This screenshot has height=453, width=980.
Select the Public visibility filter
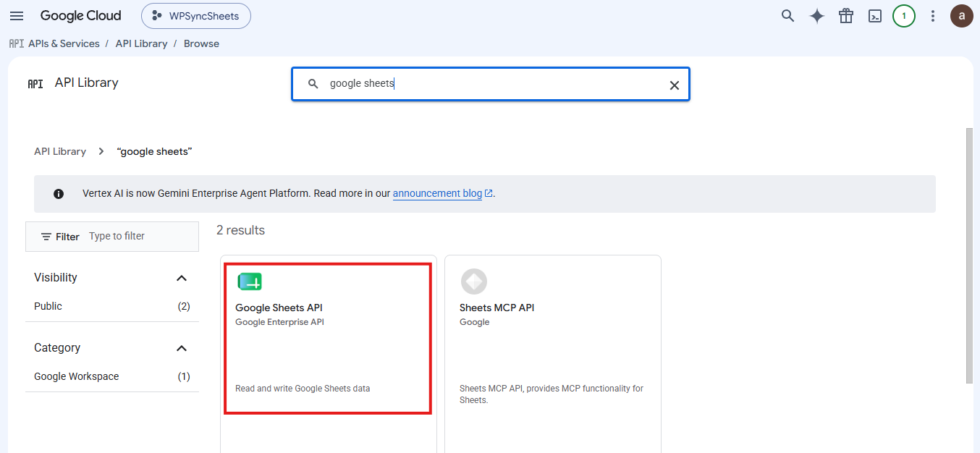pyautogui.click(x=48, y=306)
